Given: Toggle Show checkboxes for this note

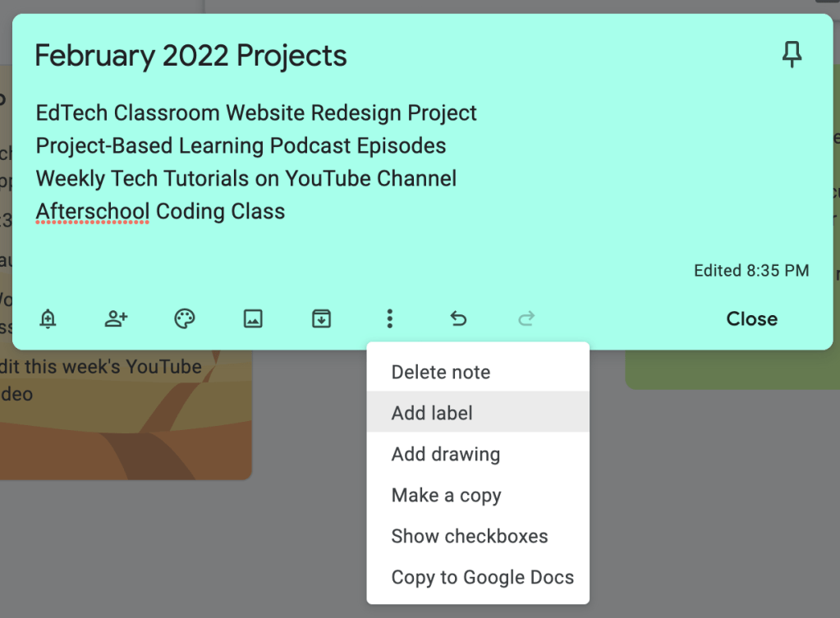Looking at the screenshot, I should 470,536.
